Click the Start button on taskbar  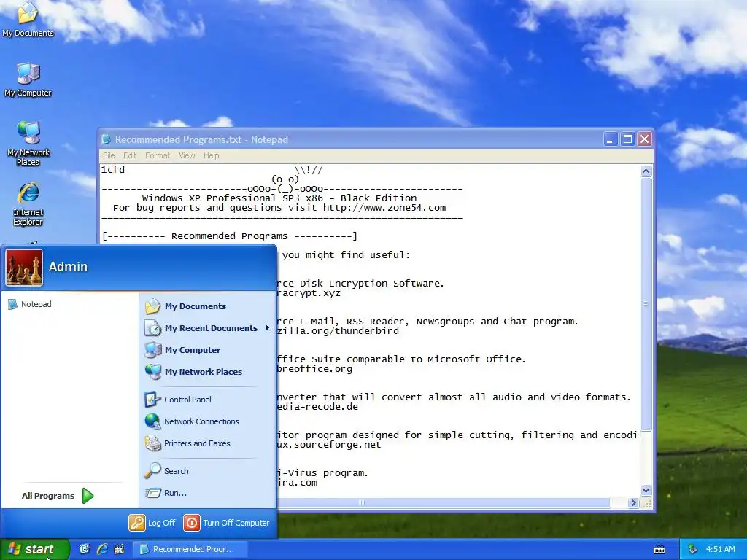point(35,549)
